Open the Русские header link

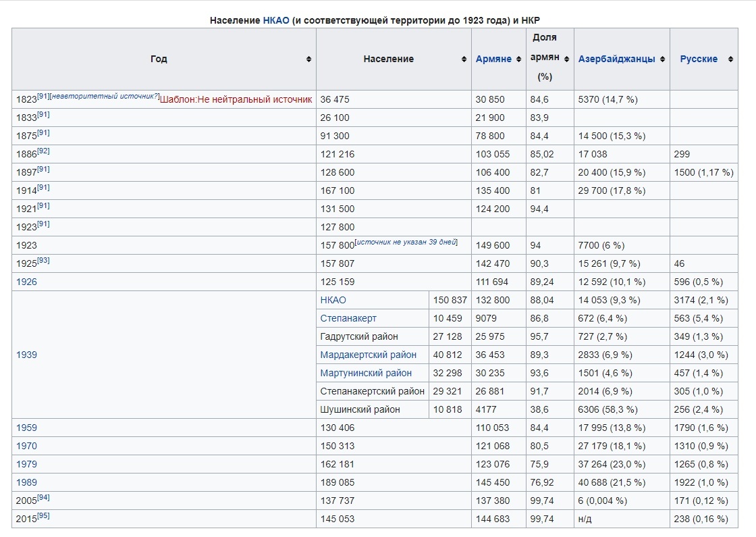[699, 59]
